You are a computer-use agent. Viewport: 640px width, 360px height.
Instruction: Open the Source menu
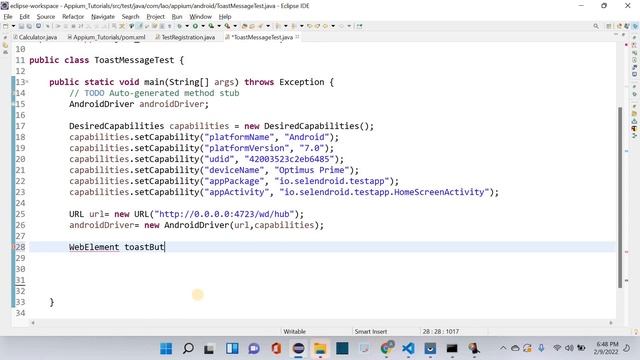(46, 16)
